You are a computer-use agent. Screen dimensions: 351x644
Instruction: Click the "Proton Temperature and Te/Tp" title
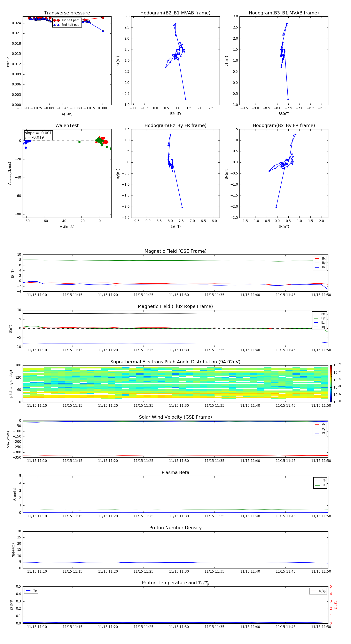coord(175,583)
